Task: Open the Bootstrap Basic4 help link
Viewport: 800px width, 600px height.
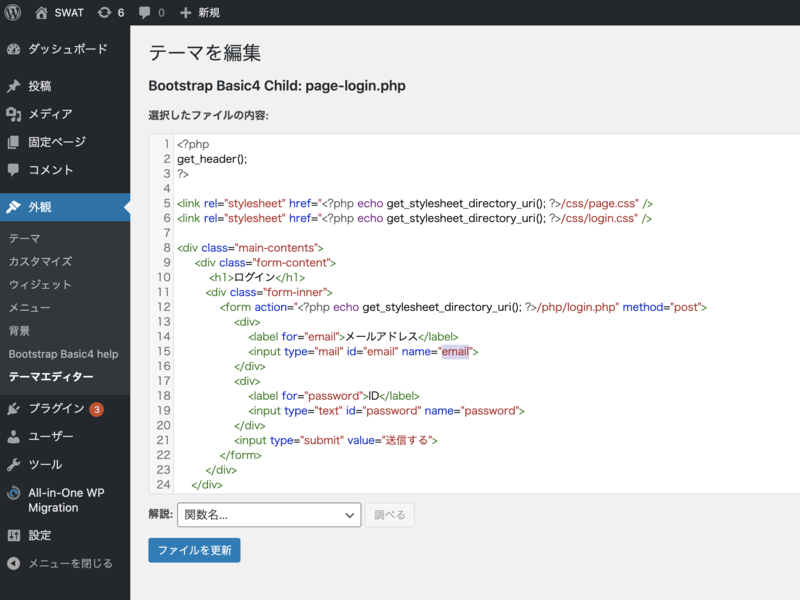Action: click(63, 354)
